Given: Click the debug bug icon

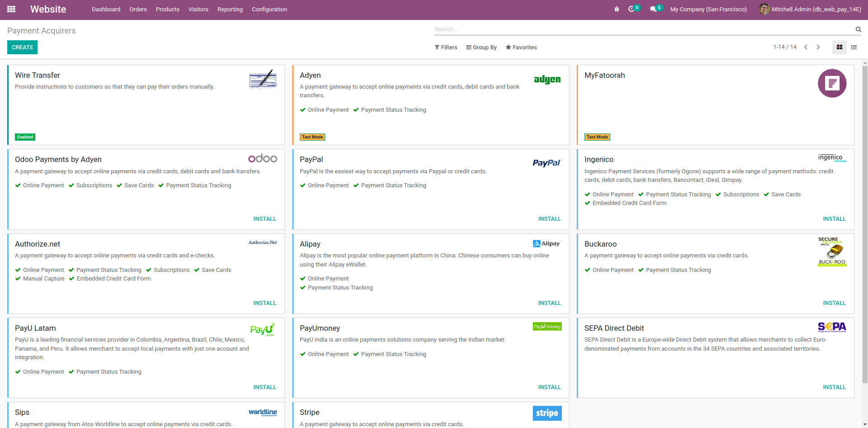Looking at the screenshot, I should (x=617, y=9).
